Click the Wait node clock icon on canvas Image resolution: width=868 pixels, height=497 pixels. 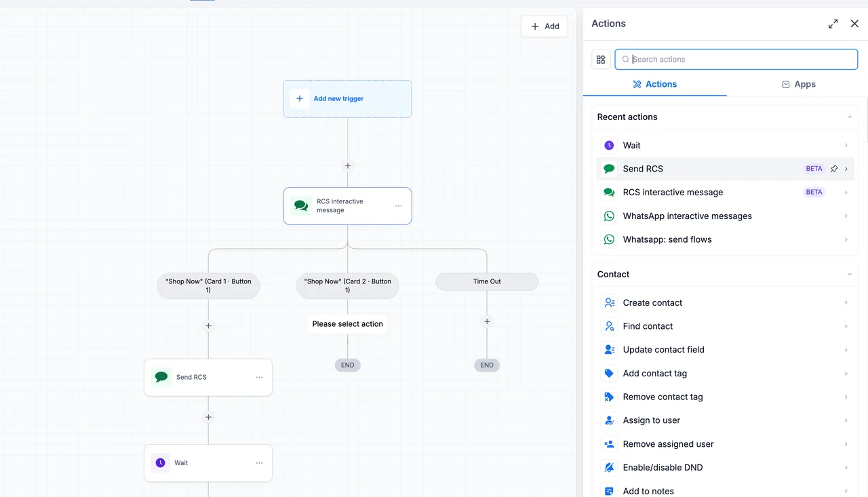(161, 463)
